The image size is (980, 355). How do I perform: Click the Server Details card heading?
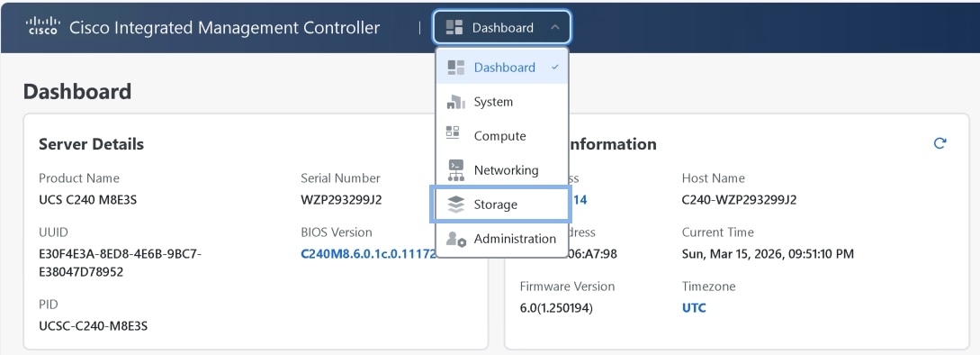(91, 144)
